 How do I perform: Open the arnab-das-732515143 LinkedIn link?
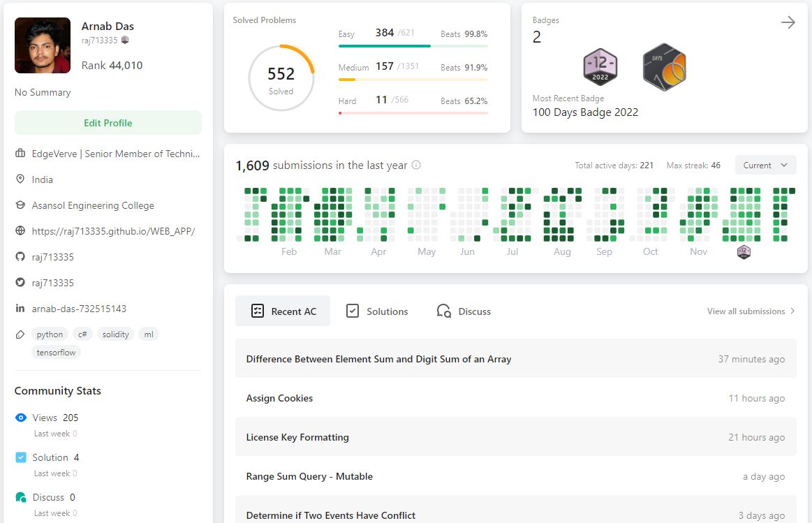[x=79, y=309]
